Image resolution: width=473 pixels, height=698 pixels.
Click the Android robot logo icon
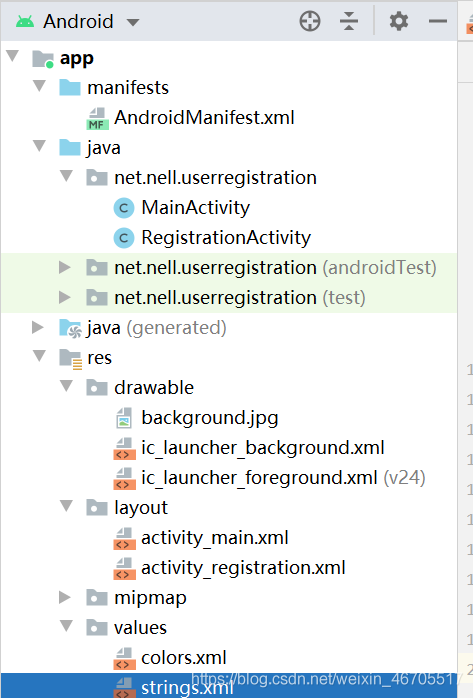tap(24, 21)
